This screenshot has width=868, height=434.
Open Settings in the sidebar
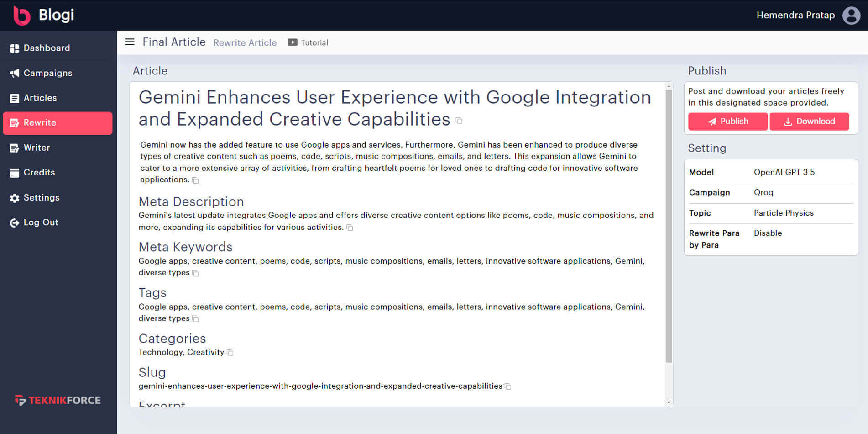[x=41, y=197]
